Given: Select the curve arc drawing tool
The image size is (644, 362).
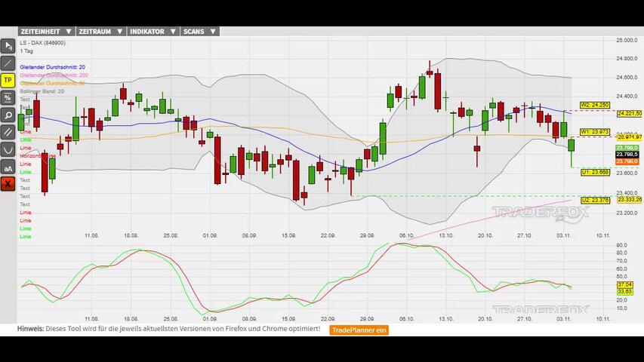Looking at the screenshot, I should pos(8,149).
